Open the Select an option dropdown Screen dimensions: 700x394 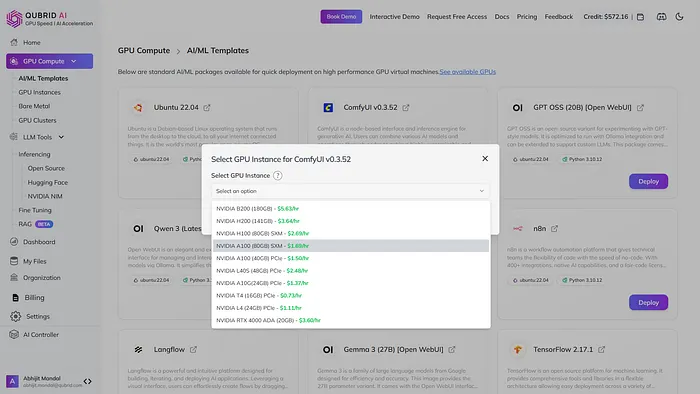click(x=350, y=191)
